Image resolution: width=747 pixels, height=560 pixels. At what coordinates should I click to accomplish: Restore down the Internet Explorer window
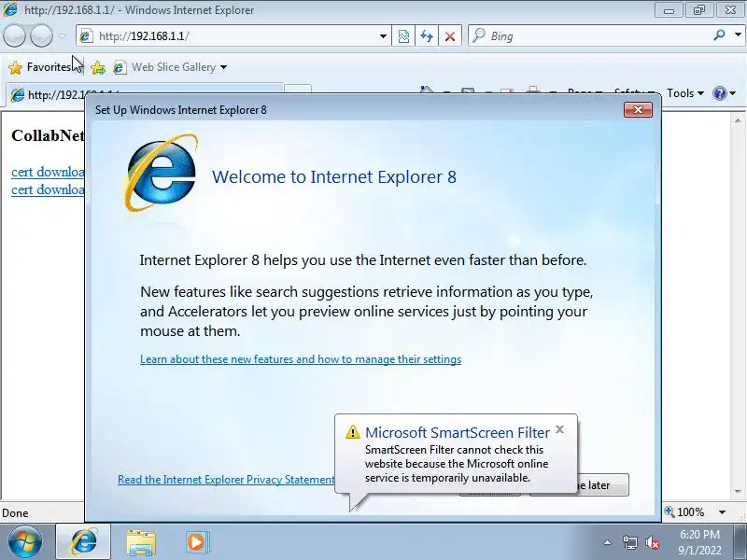(699, 10)
